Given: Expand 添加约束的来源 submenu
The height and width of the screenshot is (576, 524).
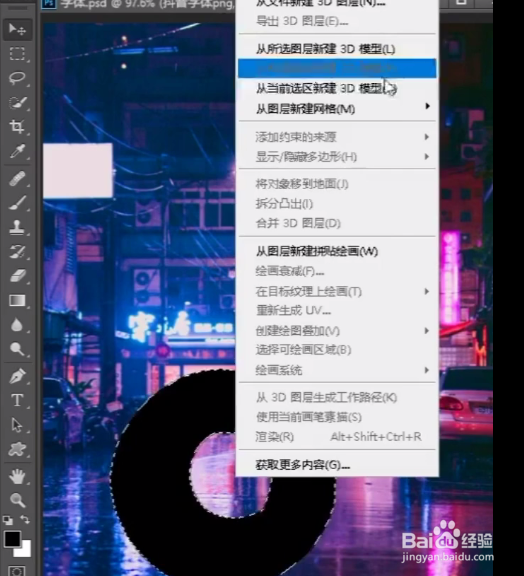Looking at the screenshot, I should (x=337, y=137).
